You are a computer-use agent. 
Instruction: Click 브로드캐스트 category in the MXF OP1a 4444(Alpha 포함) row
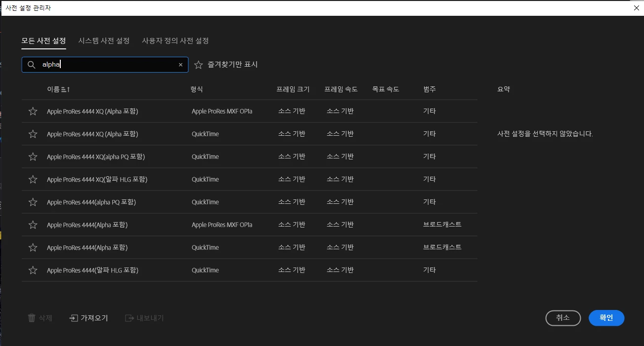(442, 225)
